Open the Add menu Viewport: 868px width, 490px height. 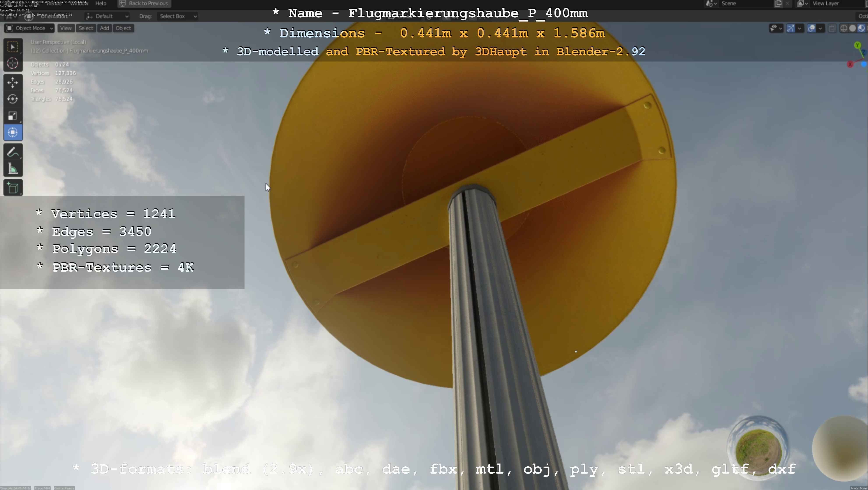pos(104,28)
